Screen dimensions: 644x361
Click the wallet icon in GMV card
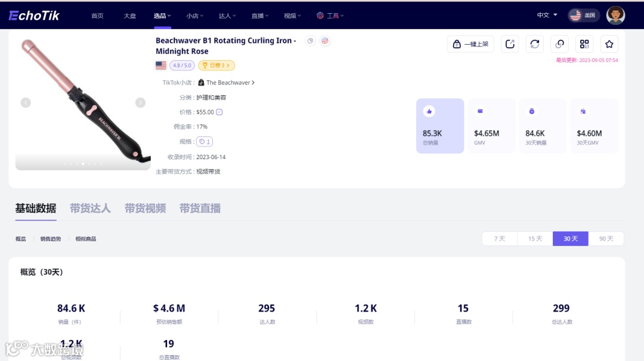point(480,111)
